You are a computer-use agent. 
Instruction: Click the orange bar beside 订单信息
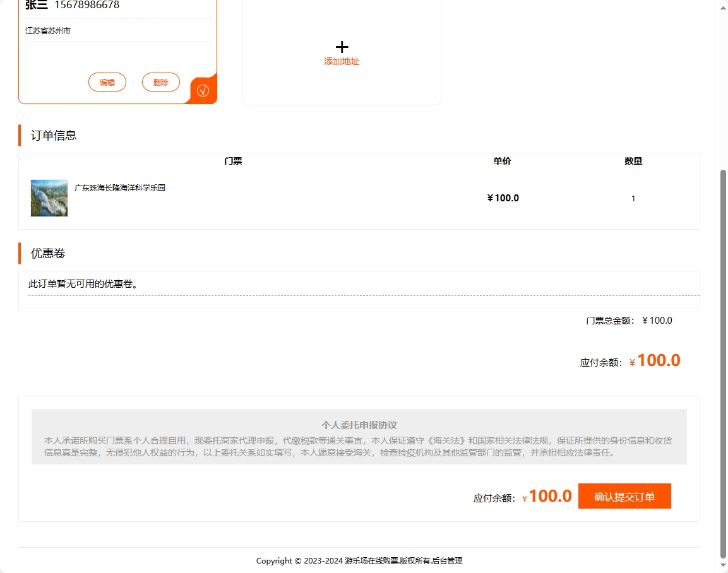pos(20,134)
